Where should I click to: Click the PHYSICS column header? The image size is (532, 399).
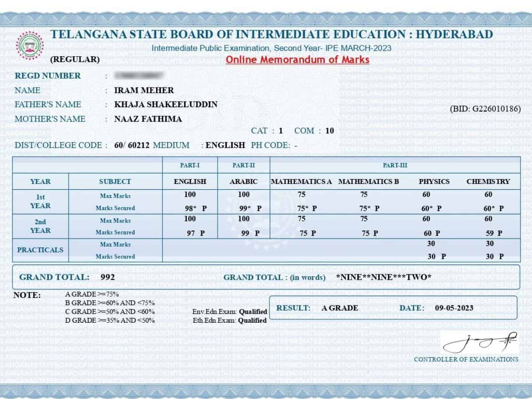coord(434,181)
